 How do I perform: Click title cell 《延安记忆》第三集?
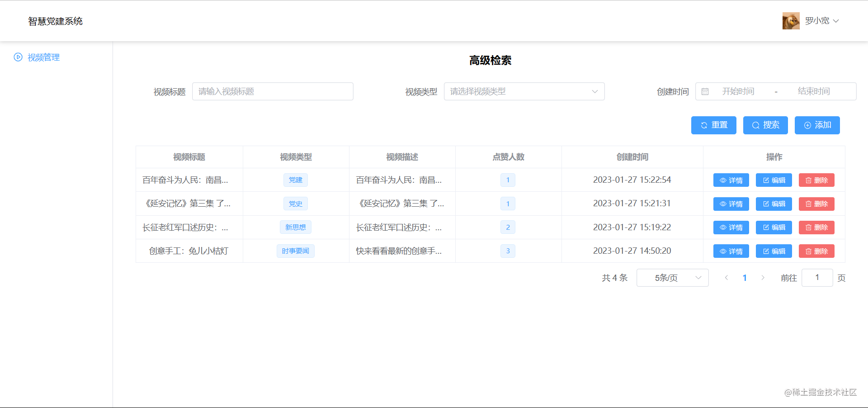click(x=187, y=204)
